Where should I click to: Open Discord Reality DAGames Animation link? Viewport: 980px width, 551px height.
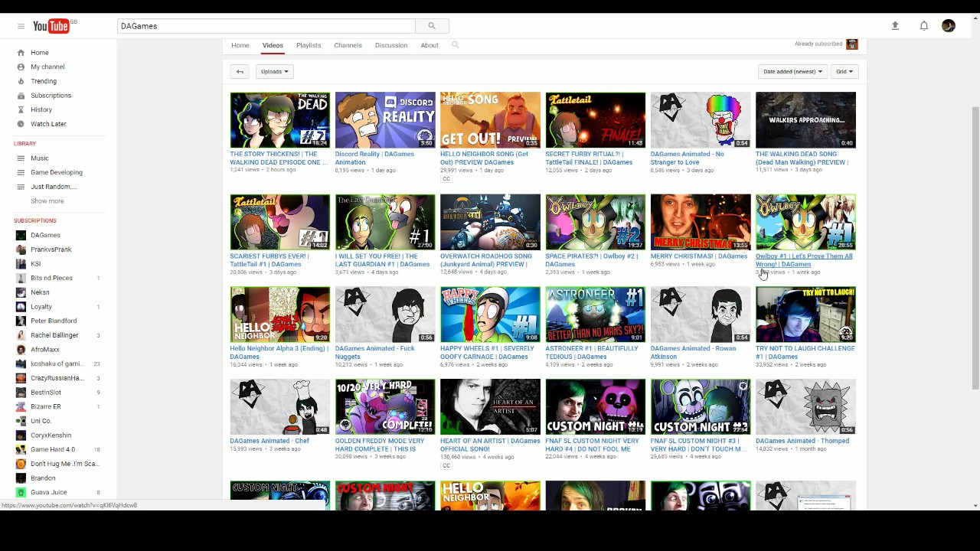click(x=374, y=158)
